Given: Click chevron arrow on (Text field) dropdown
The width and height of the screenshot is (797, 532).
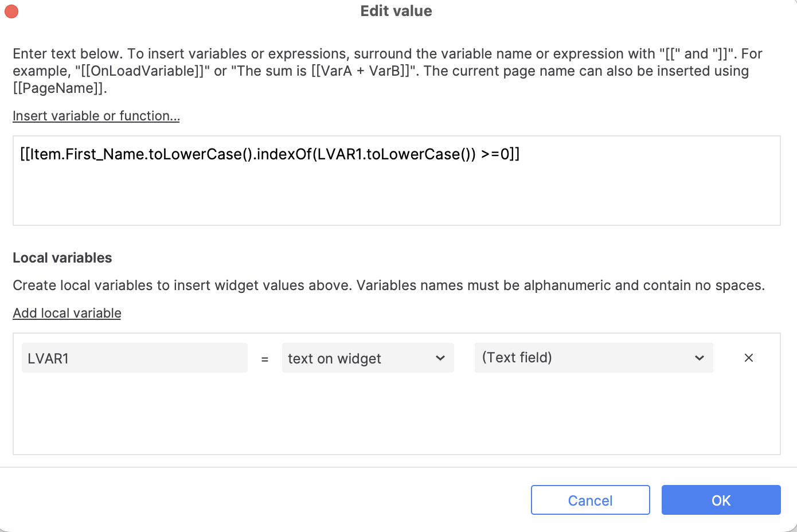Looking at the screenshot, I should [699, 358].
